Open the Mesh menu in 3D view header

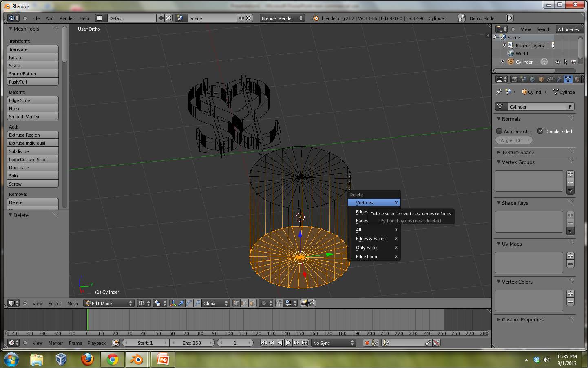(73, 303)
